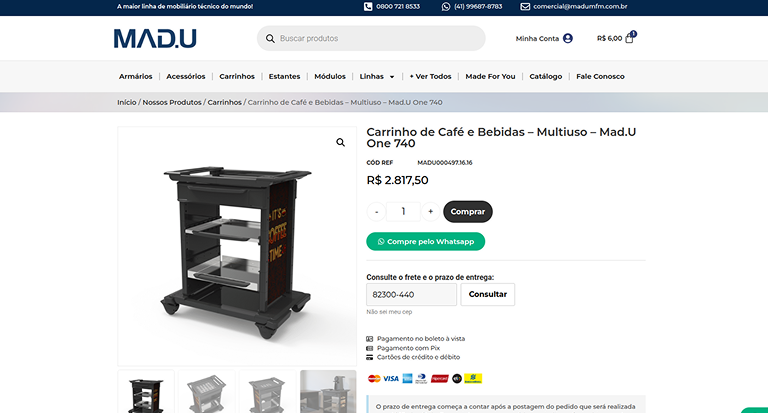Click Compre pelo Whatsapp button
This screenshot has height=413, width=768.
coord(426,242)
